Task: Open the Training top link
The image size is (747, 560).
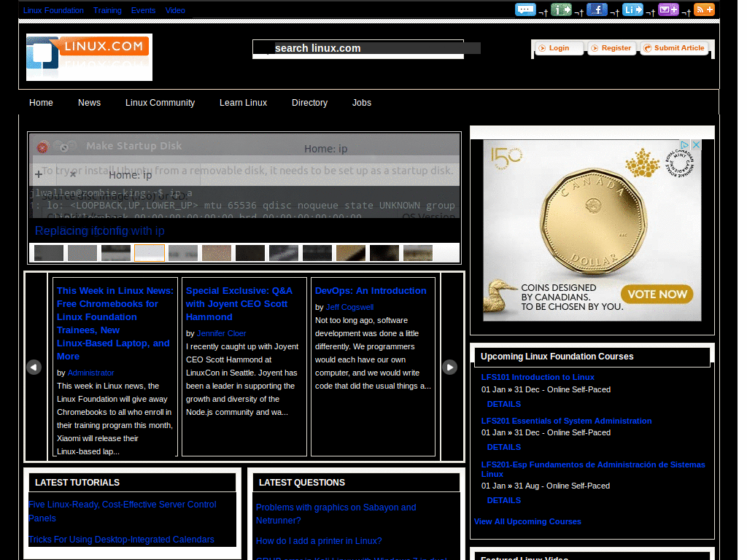Action: (x=107, y=10)
